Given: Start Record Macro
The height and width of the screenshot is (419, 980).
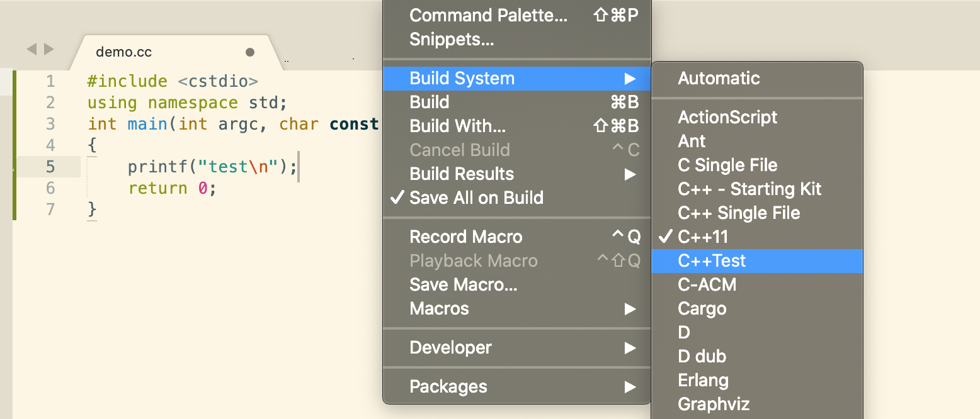Looking at the screenshot, I should click(465, 237).
